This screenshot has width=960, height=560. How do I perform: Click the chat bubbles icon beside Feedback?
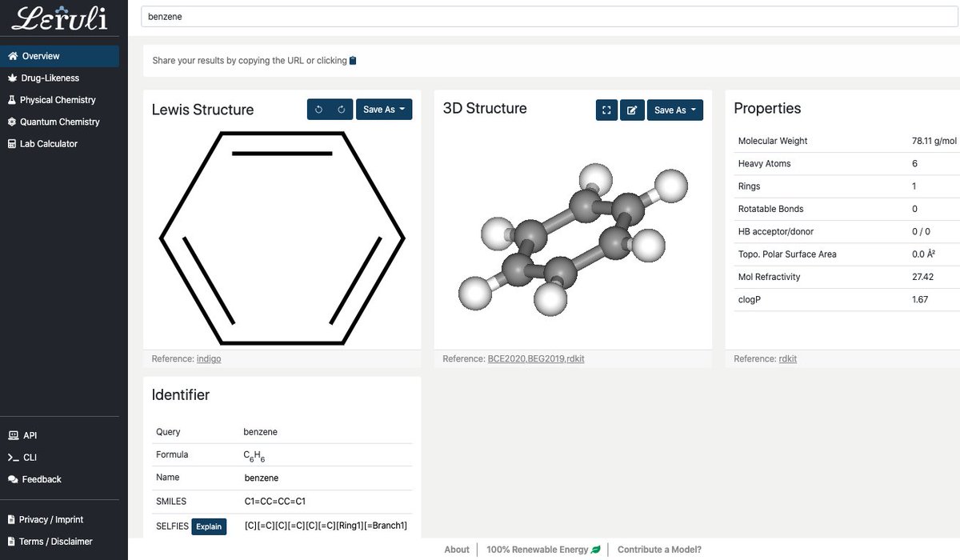pyautogui.click(x=13, y=479)
